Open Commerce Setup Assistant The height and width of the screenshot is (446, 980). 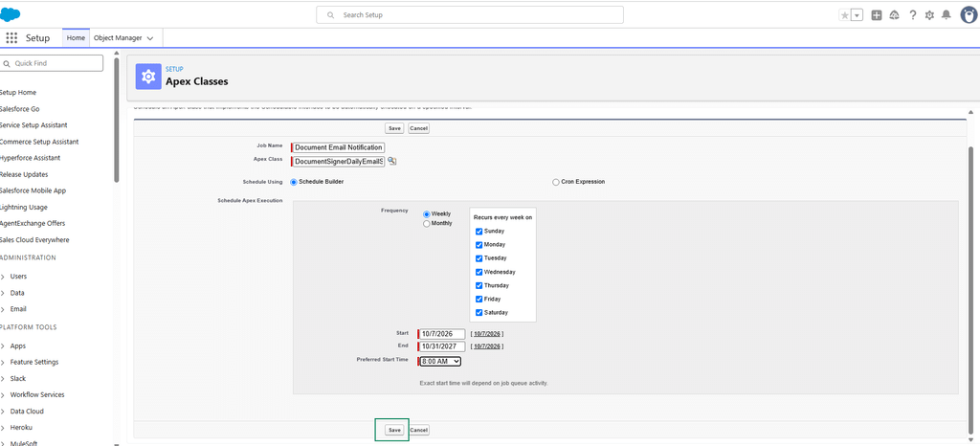click(x=39, y=142)
